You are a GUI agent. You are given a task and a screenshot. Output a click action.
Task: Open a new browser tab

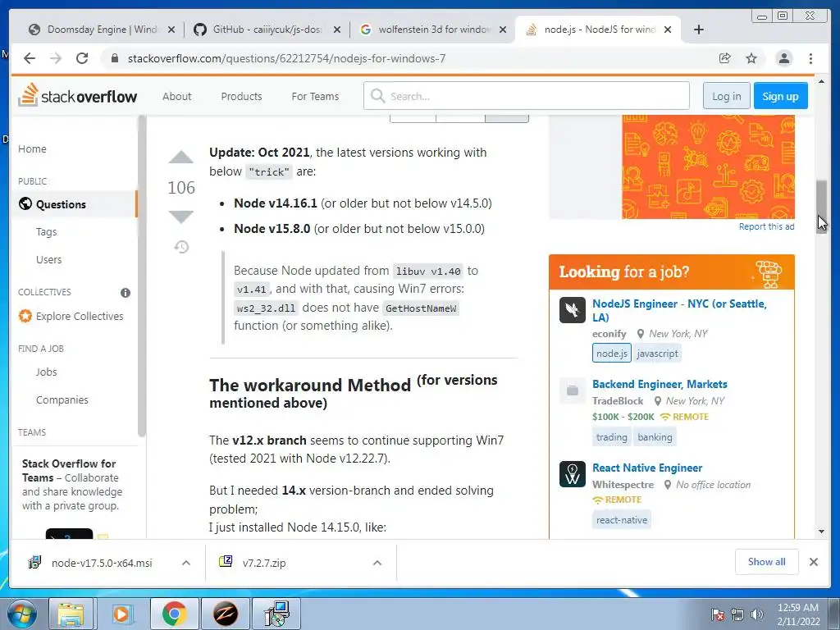(699, 30)
